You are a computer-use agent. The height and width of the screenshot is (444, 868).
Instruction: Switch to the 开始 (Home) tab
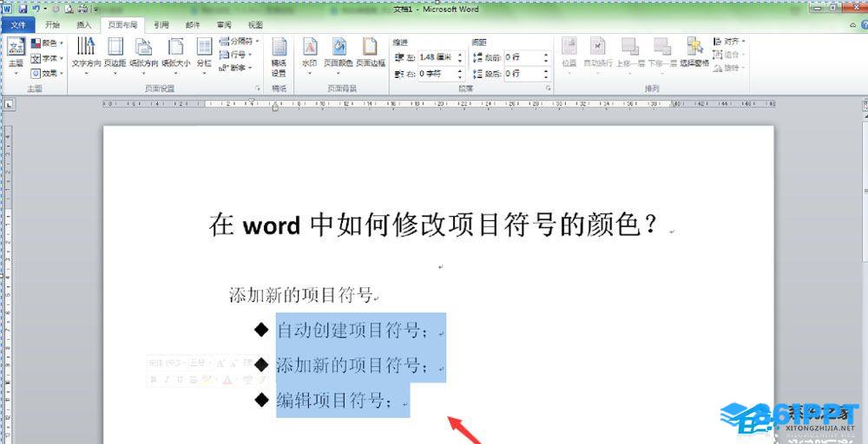pyautogui.click(x=53, y=25)
